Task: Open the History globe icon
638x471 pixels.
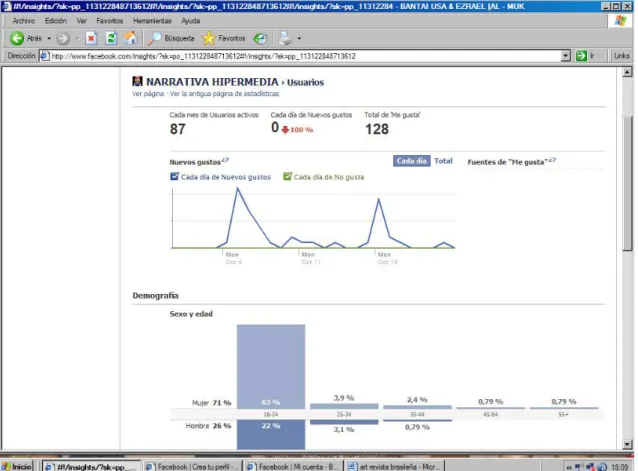Action: pos(260,39)
